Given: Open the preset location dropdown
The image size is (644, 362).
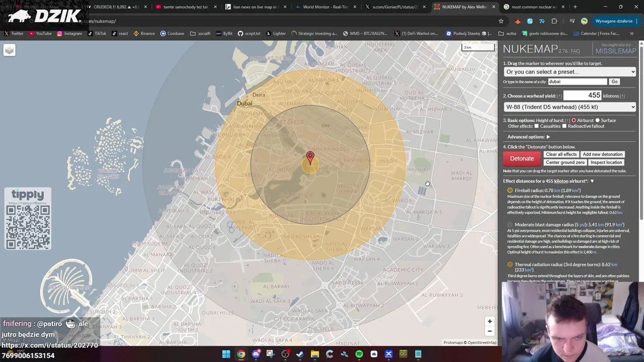Looking at the screenshot, I should click(570, 72).
